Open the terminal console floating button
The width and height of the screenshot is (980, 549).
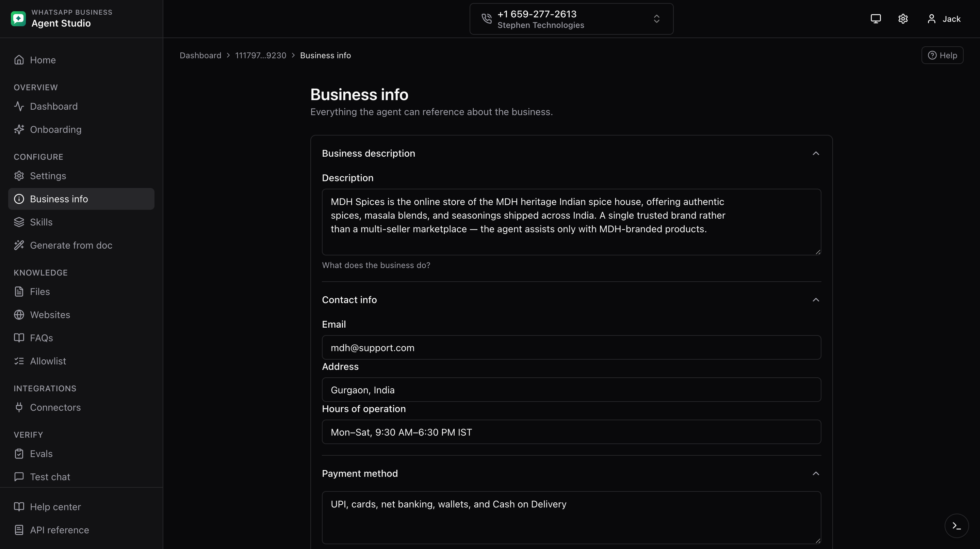957,526
